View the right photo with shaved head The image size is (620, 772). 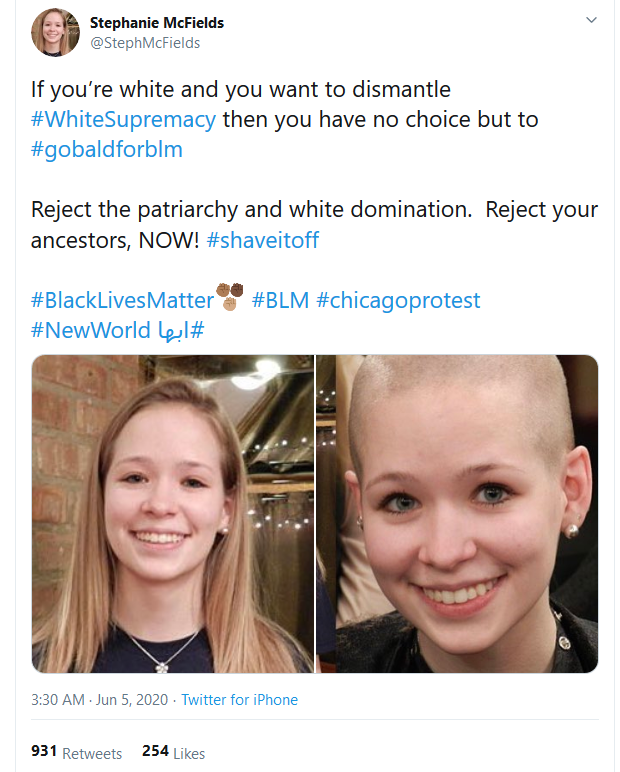pos(457,514)
